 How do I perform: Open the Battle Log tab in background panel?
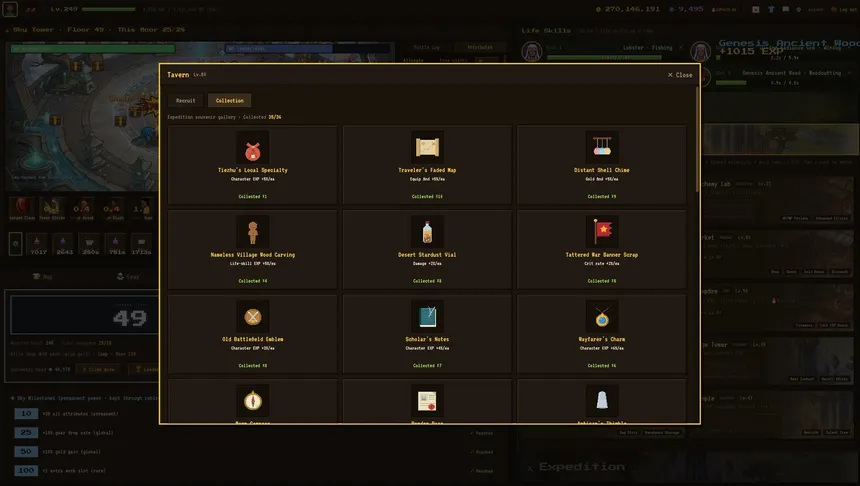(x=426, y=47)
